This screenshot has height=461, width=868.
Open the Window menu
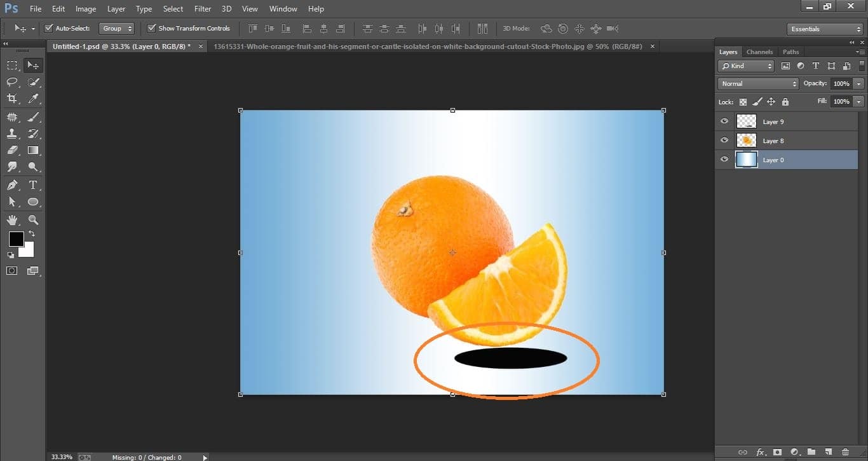pyautogui.click(x=283, y=8)
